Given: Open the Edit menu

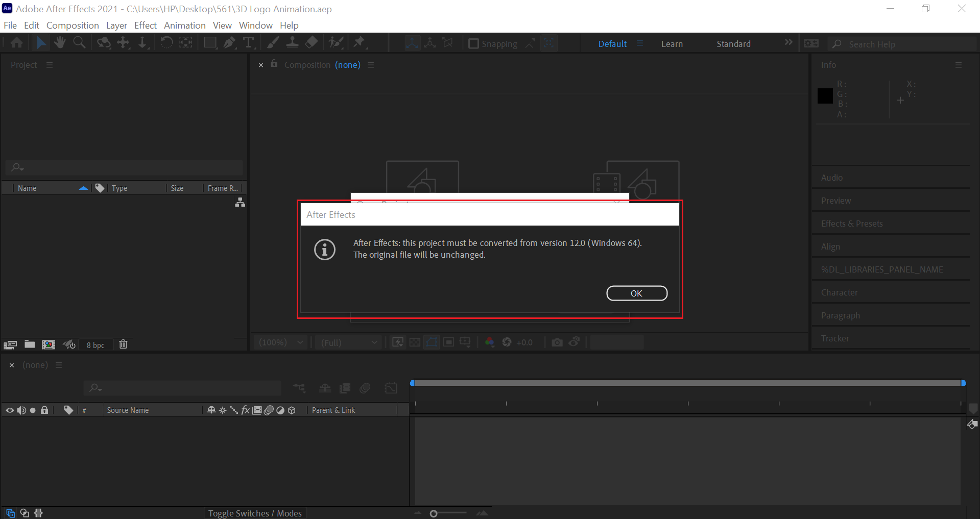Looking at the screenshot, I should coord(32,26).
